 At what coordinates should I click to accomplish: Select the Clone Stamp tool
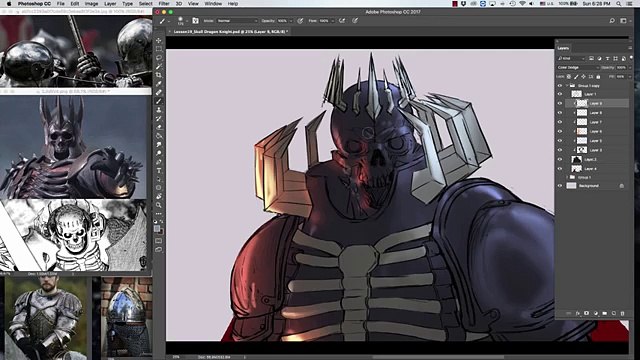coord(158,109)
